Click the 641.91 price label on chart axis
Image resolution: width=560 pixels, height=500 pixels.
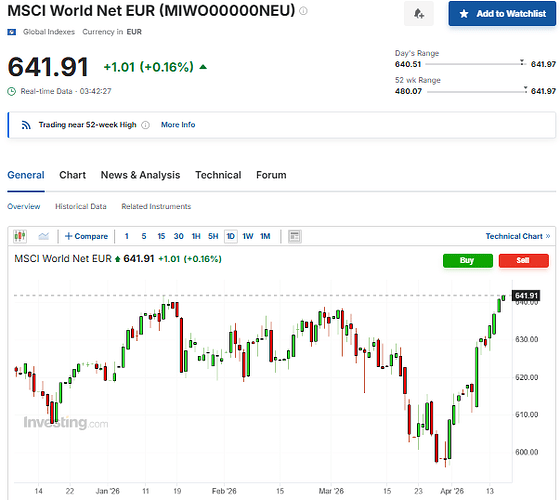pyautogui.click(x=526, y=296)
